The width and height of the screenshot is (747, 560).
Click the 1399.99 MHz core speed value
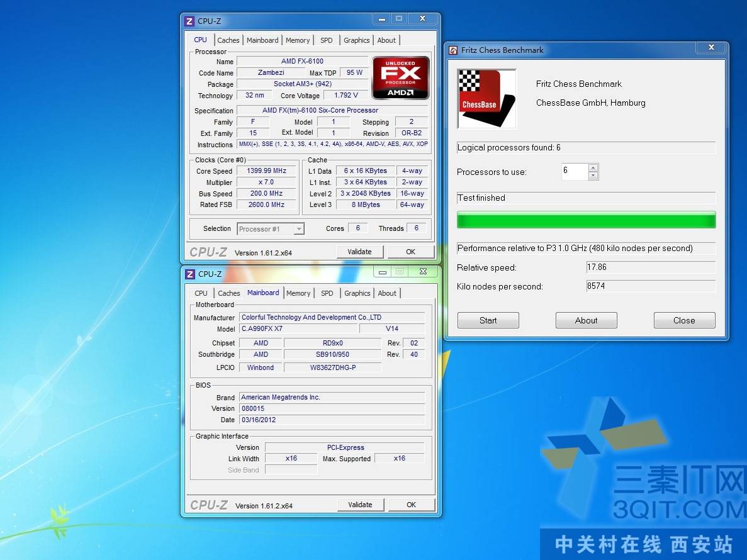coord(266,171)
